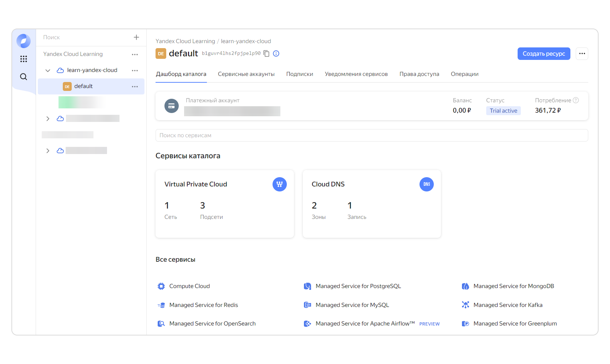Select Yandex Cloud Learning organization in sidebar
610x364 pixels.
coord(73,54)
